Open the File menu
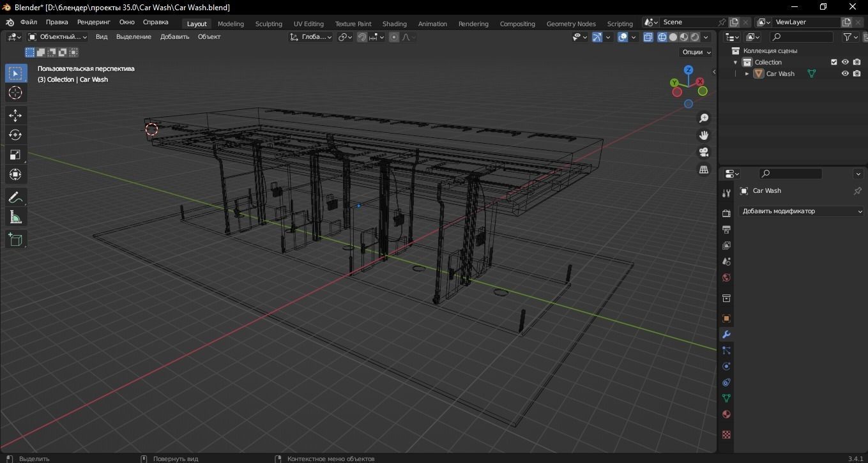The image size is (868, 463). 29,22
